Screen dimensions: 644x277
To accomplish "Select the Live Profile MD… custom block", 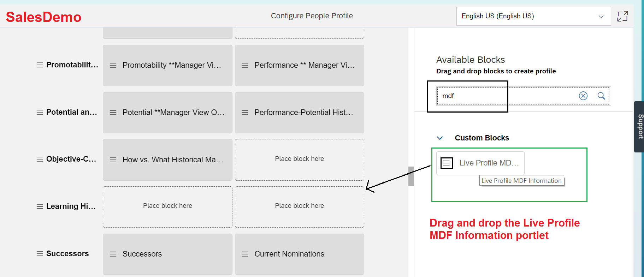I will point(480,163).
